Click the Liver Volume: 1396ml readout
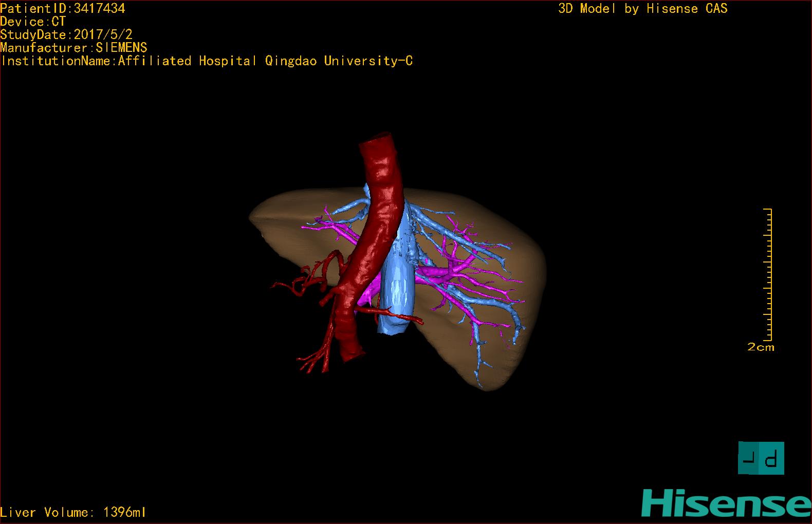This screenshot has width=812, height=524. 73,512
